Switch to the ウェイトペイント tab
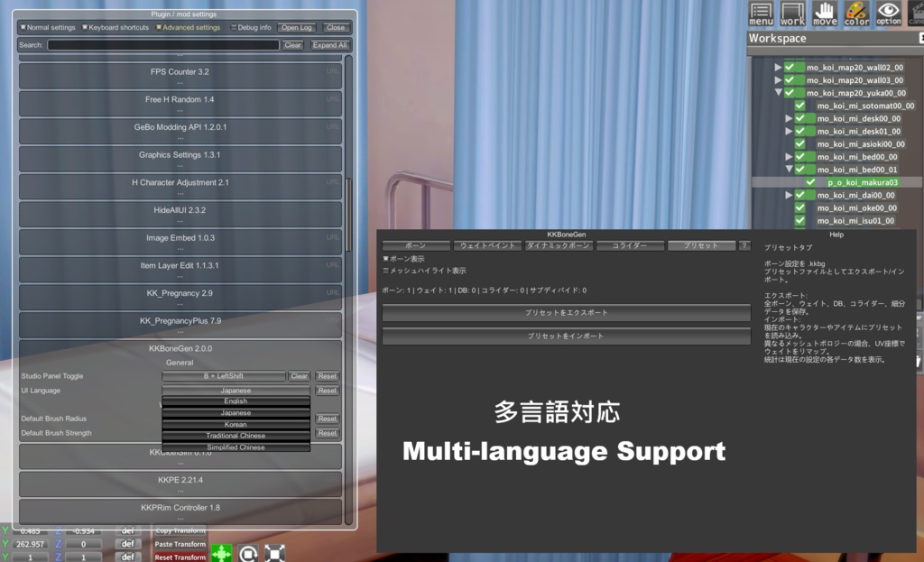This screenshot has width=924, height=562. click(x=487, y=245)
